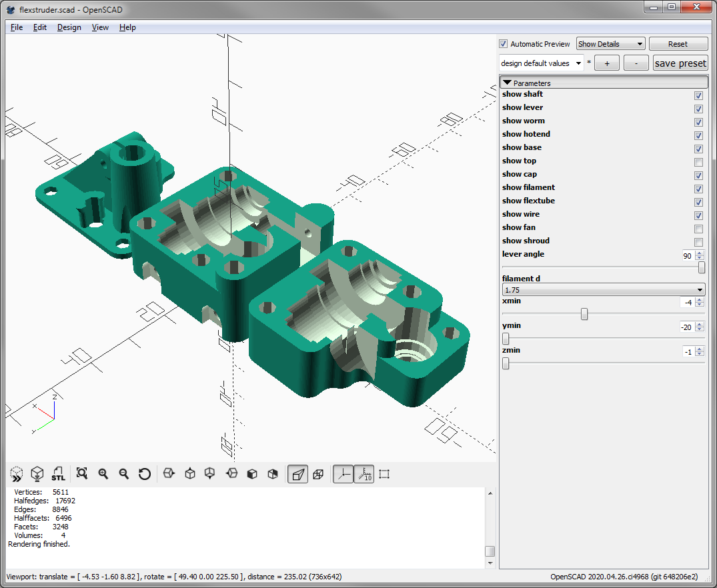Open the View menu
The height and width of the screenshot is (588, 717).
click(100, 27)
